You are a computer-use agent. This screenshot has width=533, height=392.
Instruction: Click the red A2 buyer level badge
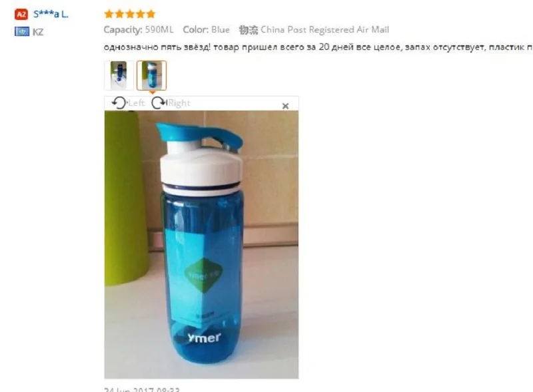pos(21,14)
